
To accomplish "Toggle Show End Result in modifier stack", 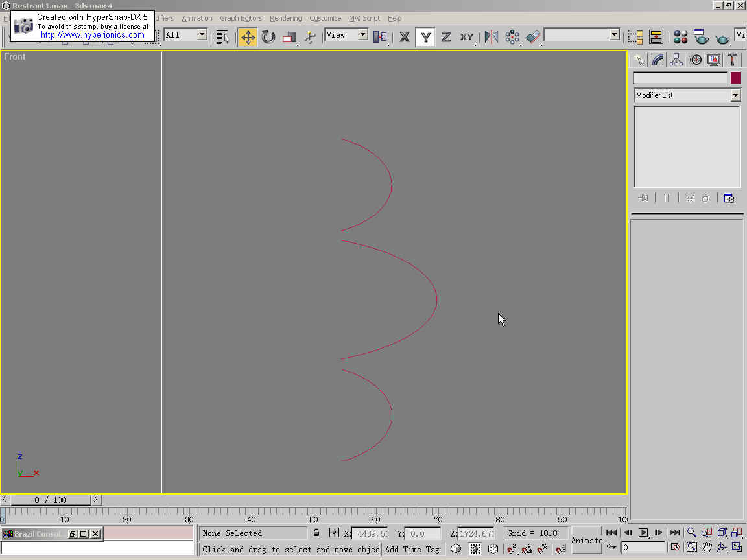I will click(667, 198).
